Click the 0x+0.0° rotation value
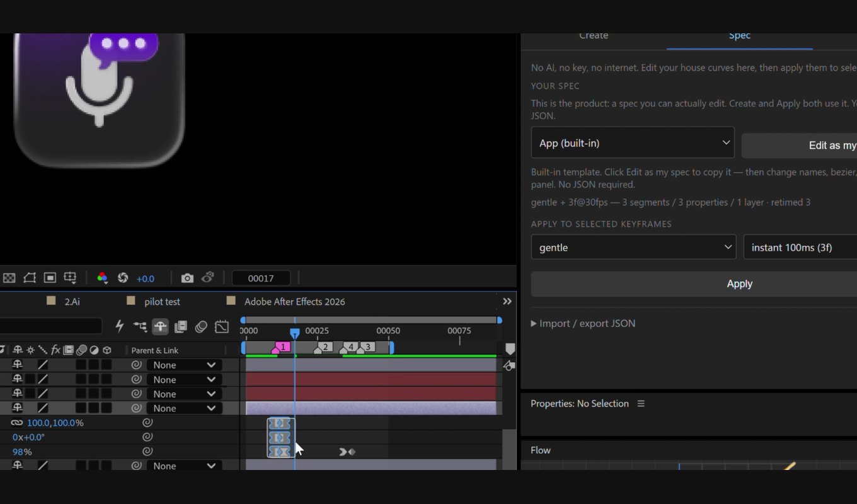Image resolution: width=857 pixels, height=504 pixels. tap(28, 437)
